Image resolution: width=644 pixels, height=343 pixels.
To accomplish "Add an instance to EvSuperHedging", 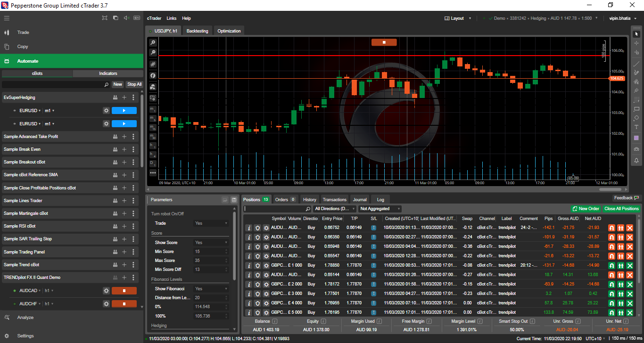I will pos(124,98).
